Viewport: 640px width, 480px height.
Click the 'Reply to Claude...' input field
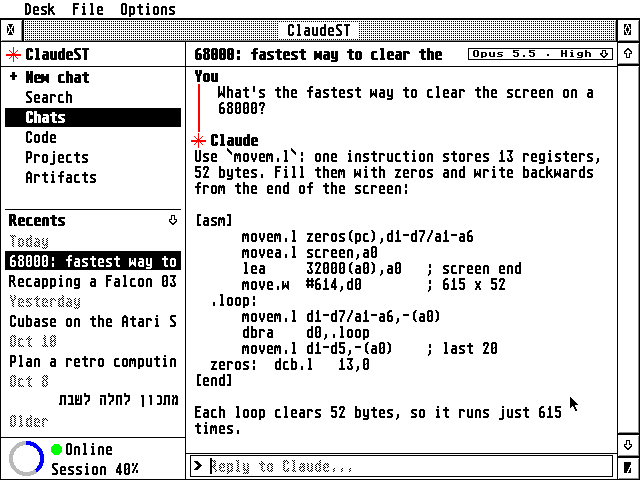click(x=402, y=466)
